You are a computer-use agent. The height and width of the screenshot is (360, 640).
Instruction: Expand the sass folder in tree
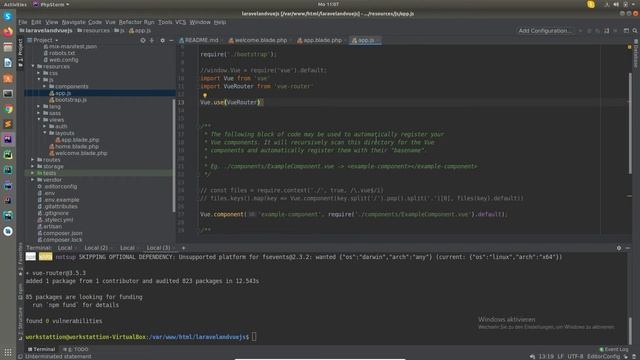click(39, 113)
